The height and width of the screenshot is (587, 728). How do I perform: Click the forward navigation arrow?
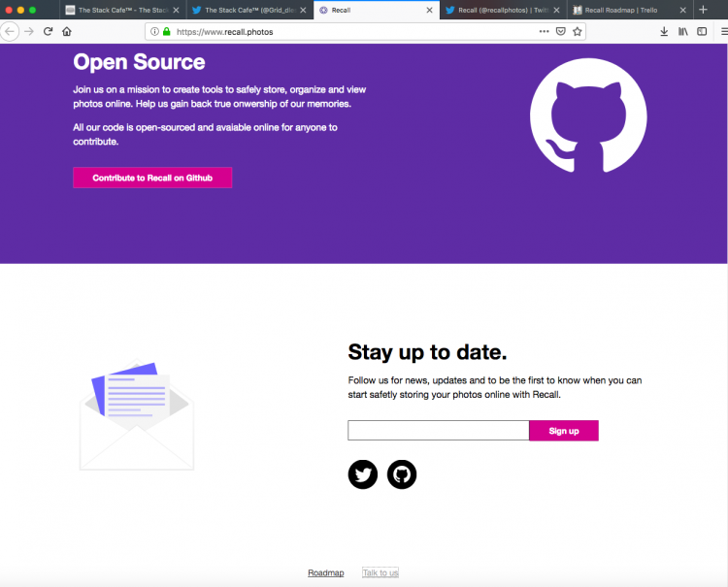29,32
